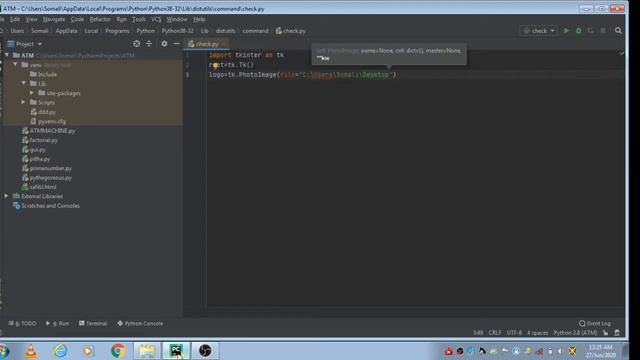Open Internet Explorer from the taskbar
Image resolution: width=640 pixels, height=360 pixels.
pos(60,351)
